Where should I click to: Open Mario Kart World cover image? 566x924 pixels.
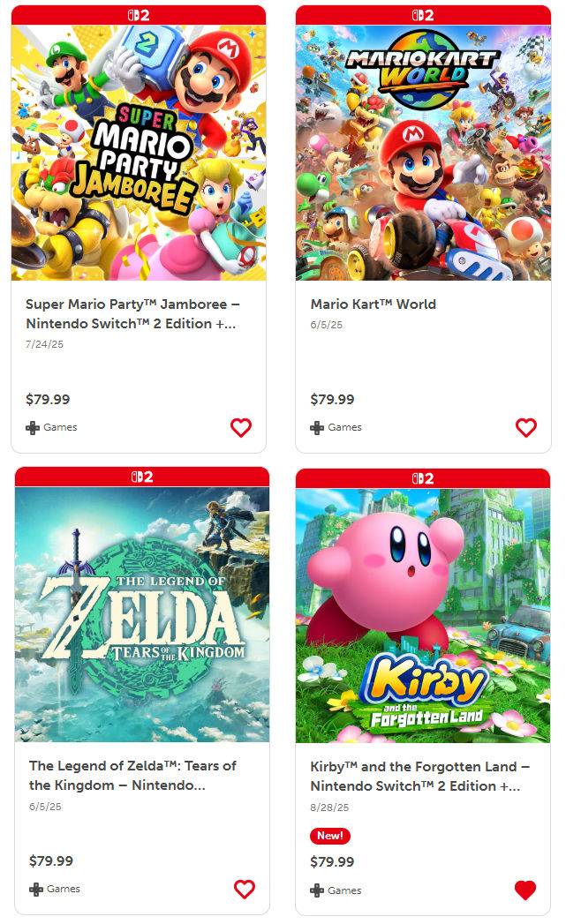click(423, 153)
